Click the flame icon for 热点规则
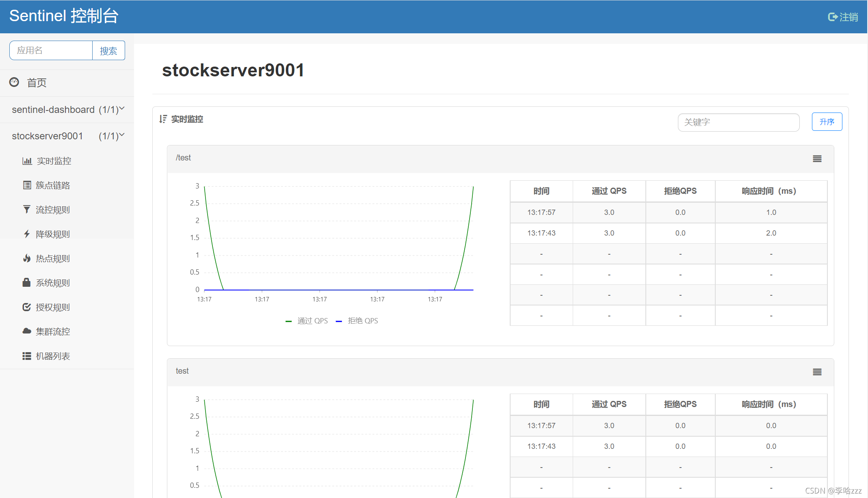Image resolution: width=868 pixels, height=498 pixels. point(27,258)
